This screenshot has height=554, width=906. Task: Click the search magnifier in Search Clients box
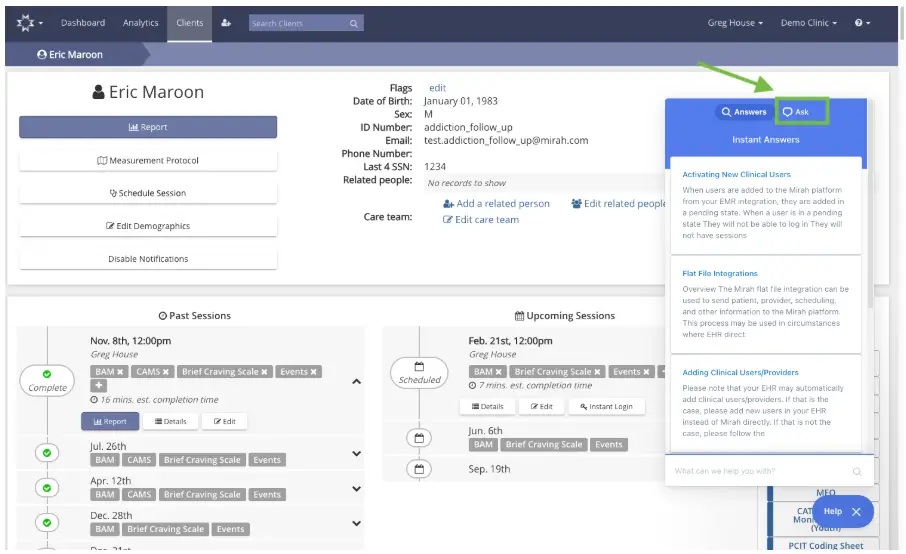(354, 24)
